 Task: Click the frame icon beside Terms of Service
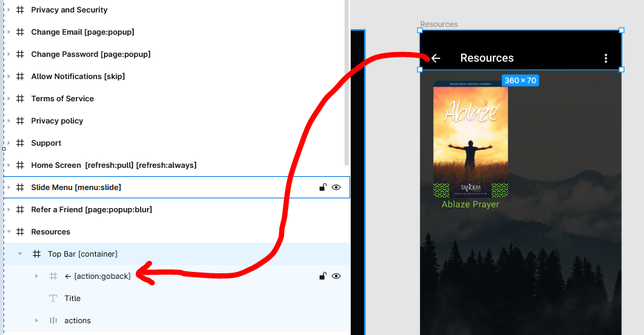(20, 98)
